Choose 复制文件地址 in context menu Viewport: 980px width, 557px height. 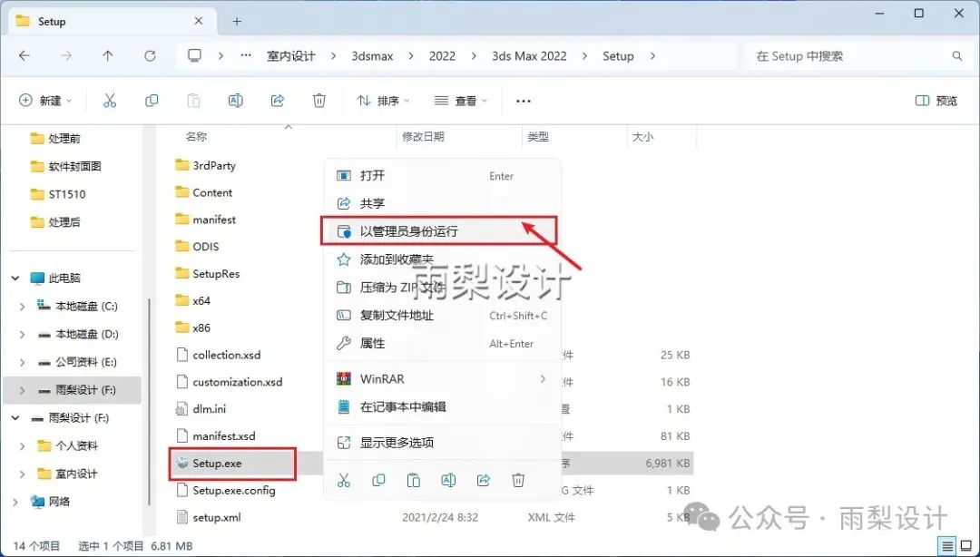click(443, 316)
